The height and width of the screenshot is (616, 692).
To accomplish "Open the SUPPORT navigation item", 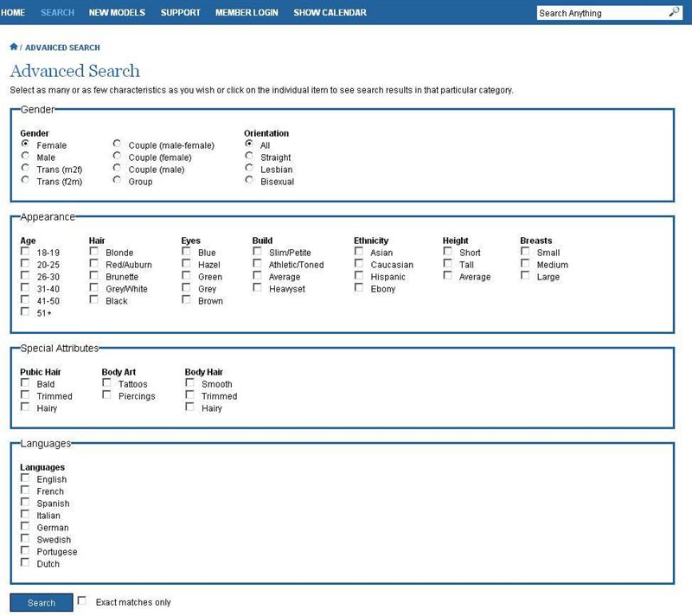I will pyautogui.click(x=181, y=12).
